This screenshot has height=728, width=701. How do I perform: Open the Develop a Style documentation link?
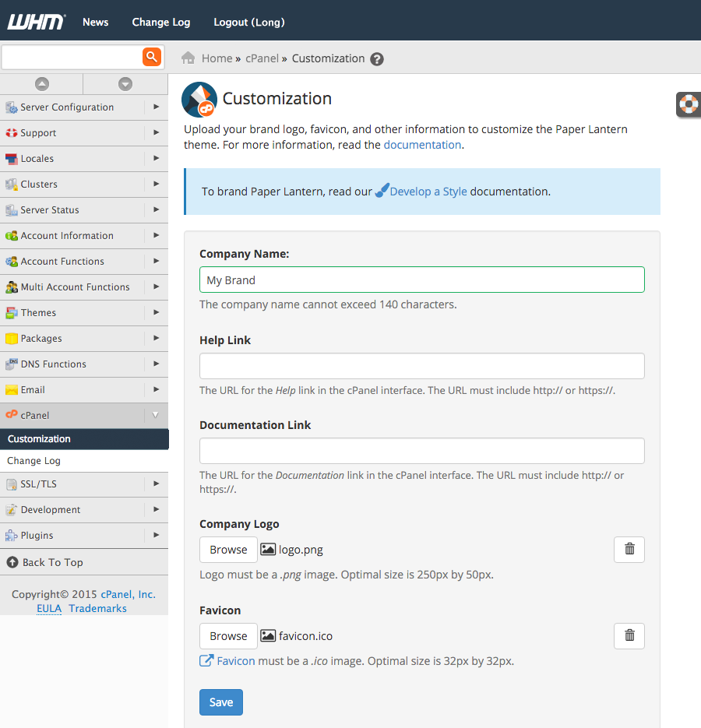tap(428, 192)
